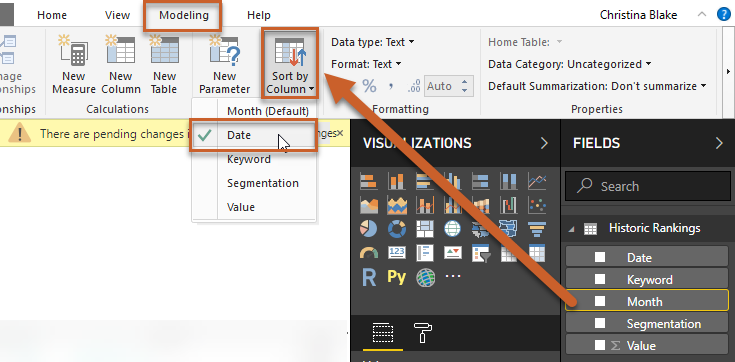
Task: Choose the Matrix visual
Action: click(537, 253)
